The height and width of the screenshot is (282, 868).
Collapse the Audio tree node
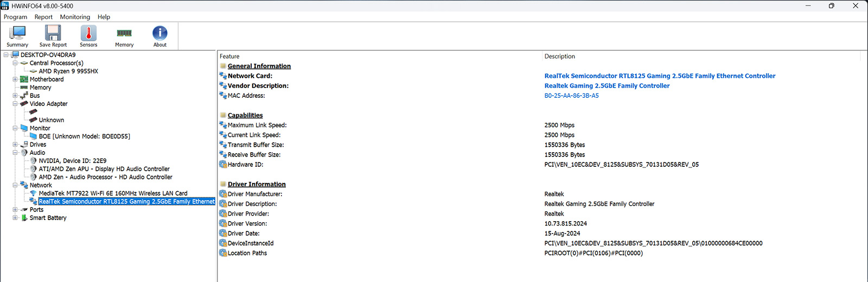pos(15,153)
